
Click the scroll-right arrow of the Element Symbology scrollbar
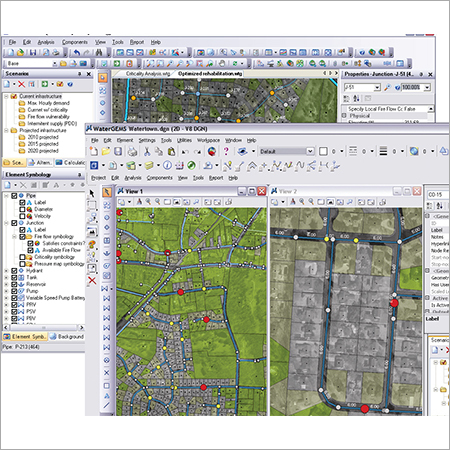click(x=81, y=328)
